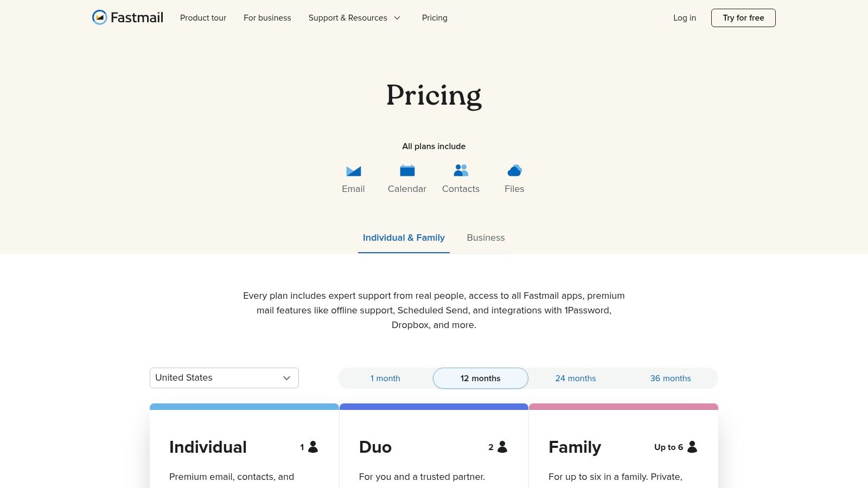Keep 12 months selected in billing slider

[480, 378]
